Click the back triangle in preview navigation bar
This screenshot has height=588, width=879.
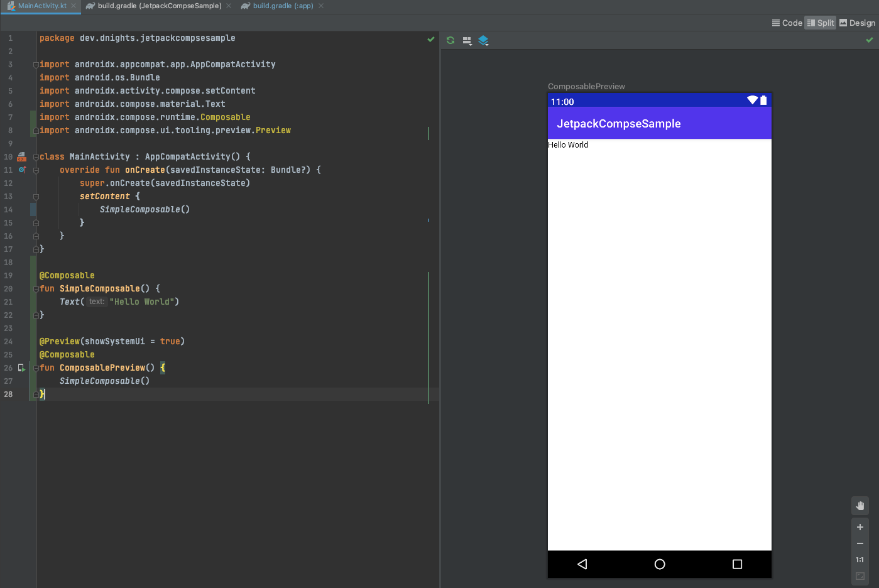pos(582,564)
